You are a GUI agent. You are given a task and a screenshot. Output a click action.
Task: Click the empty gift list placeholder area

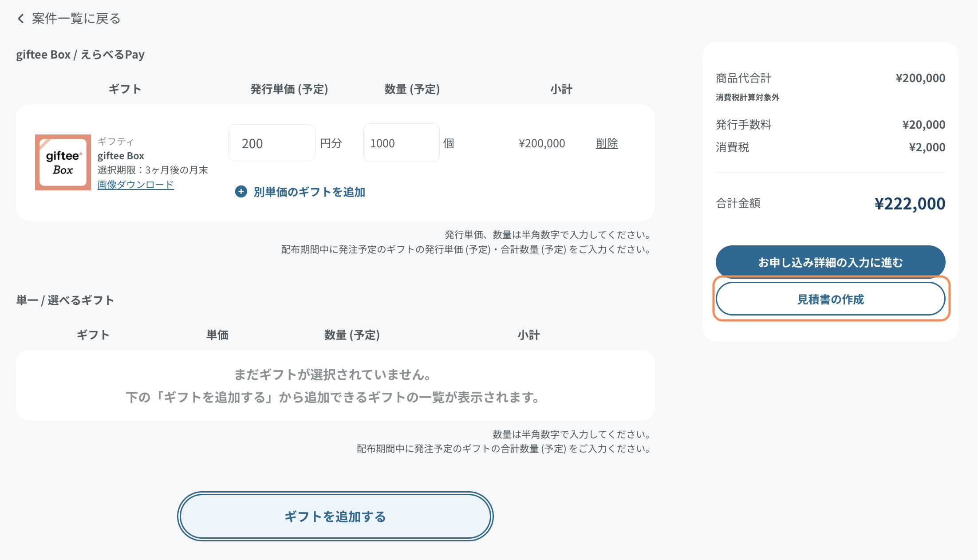pos(335,385)
